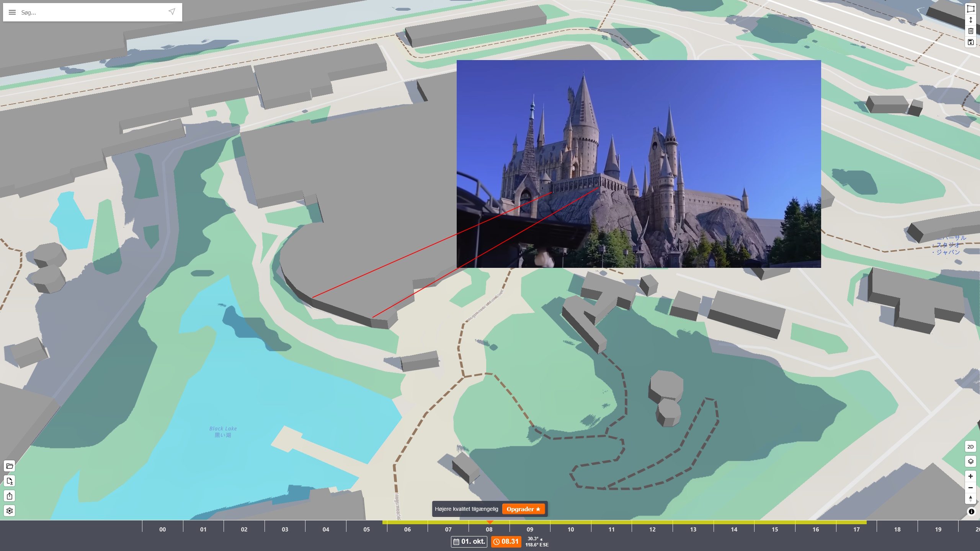The width and height of the screenshot is (980, 551).
Task: Select the draw polygon tool
Action: pos(970,8)
